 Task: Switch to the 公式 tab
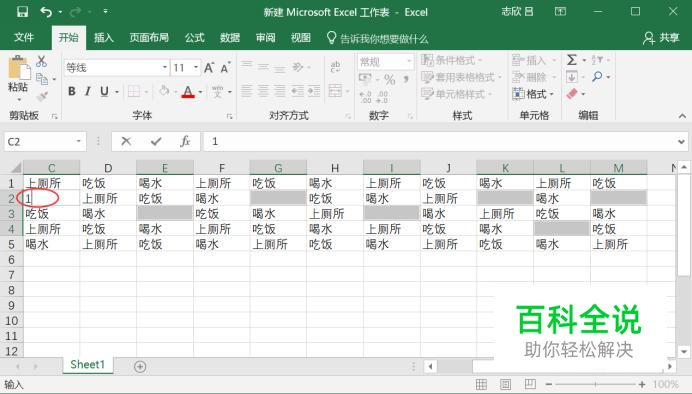point(195,38)
